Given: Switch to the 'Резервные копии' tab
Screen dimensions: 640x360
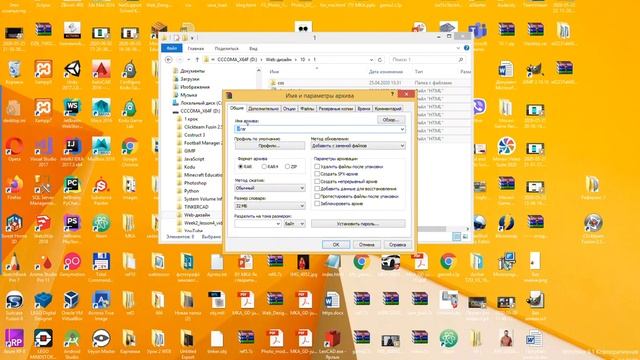Looking at the screenshot, I should 336,109.
